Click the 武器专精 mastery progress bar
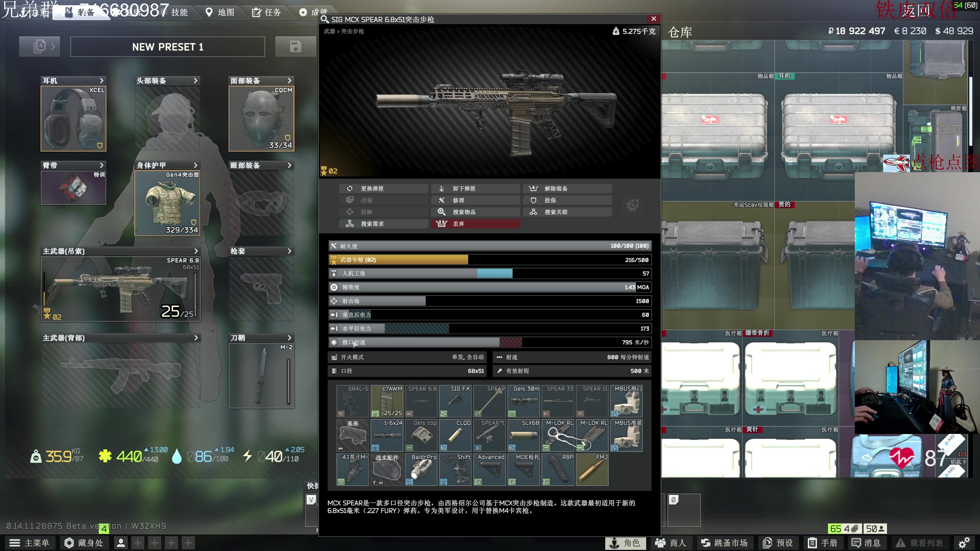 (490, 260)
